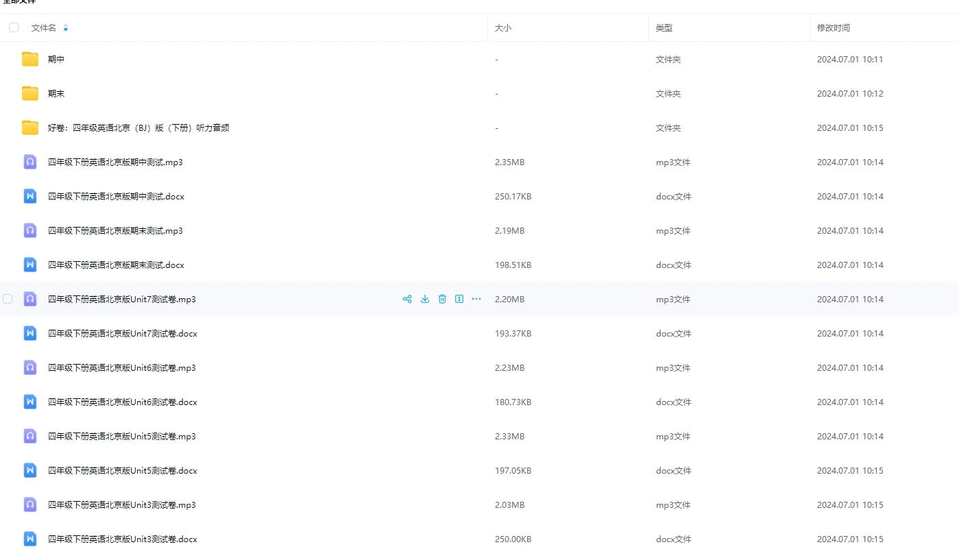Click the 大小 column header
The height and width of the screenshot is (560, 959).
503,28
